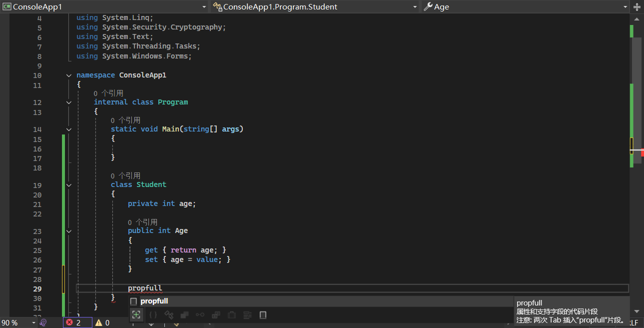This screenshot has height=328, width=644.
Task: Click using System.Linq line
Action: (115, 17)
